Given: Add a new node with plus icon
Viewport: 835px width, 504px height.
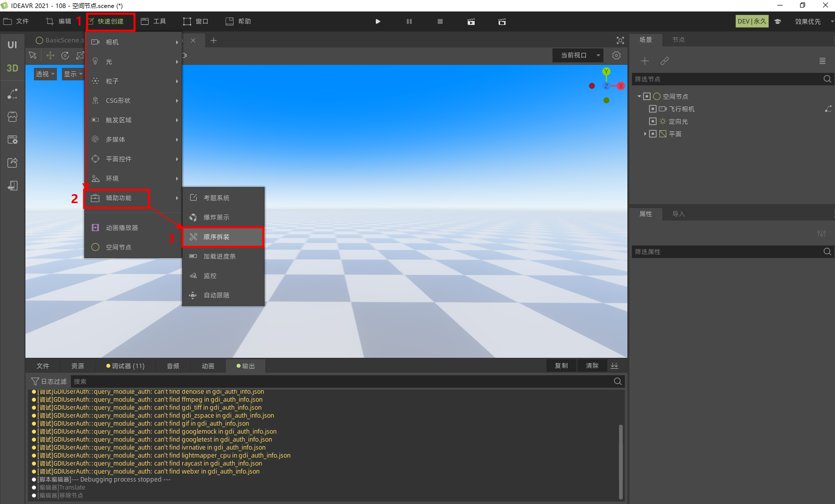Looking at the screenshot, I should tap(645, 61).
